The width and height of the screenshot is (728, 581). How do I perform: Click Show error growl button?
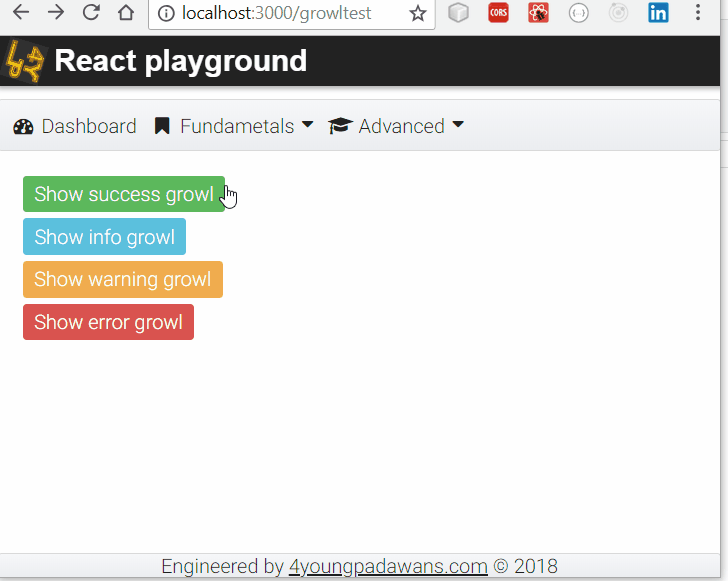[x=109, y=322]
